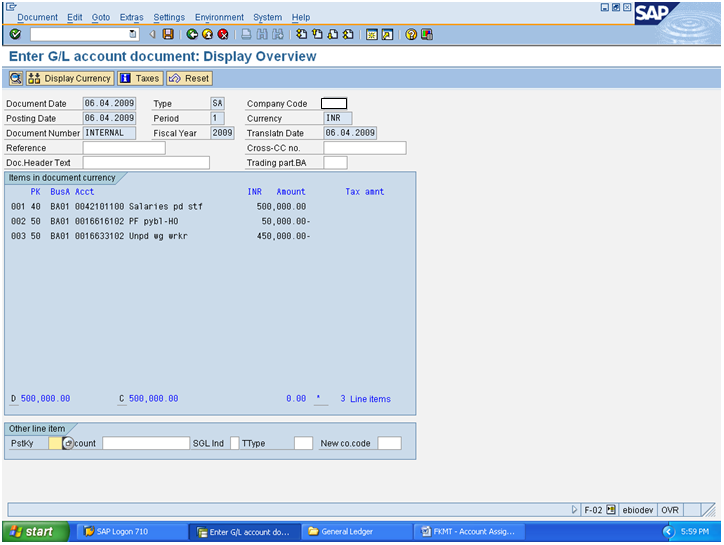Click the Find binoculars icon
Screen dimensions: 724x545
point(262,34)
